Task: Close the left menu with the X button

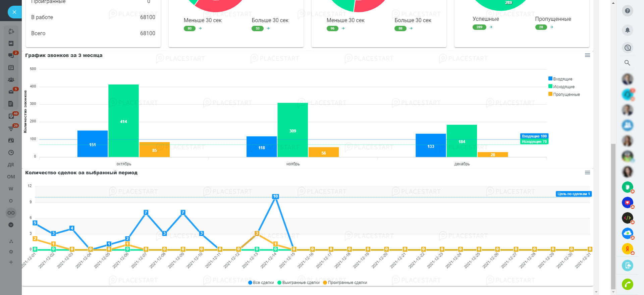Action: coord(14,12)
